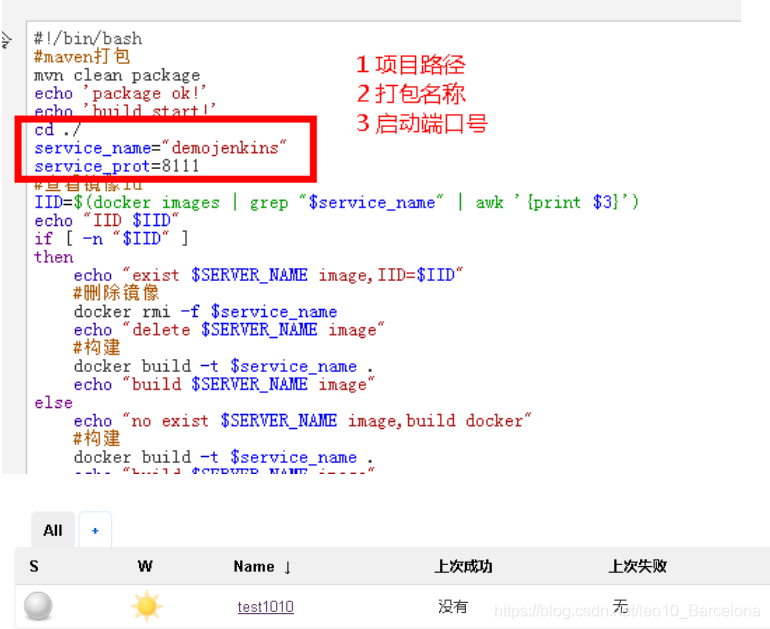Click the 'docker rmi -f $service_name' line
This screenshot has height=629, width=770.
[x=205, y=312]
